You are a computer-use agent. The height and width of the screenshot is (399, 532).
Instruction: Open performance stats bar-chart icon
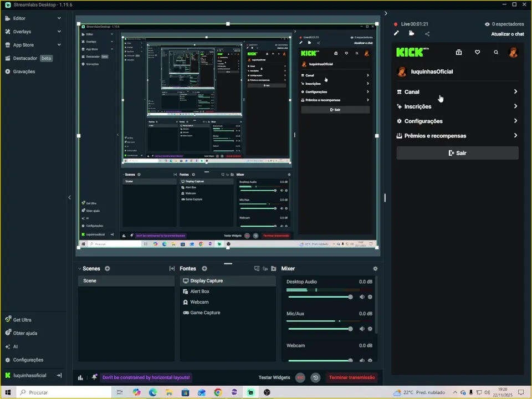coord(80,377)
